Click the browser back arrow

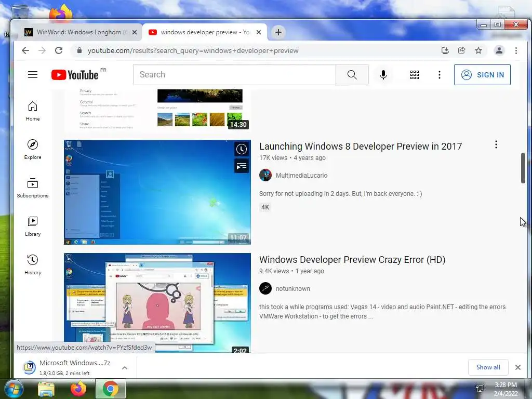[25, 50]
